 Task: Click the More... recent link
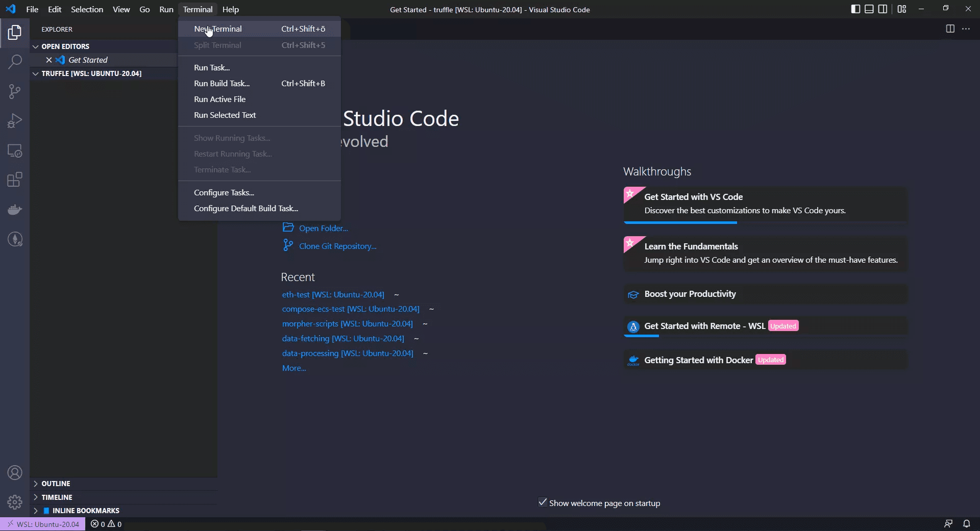pyautogui.click(x=294, y=368)
